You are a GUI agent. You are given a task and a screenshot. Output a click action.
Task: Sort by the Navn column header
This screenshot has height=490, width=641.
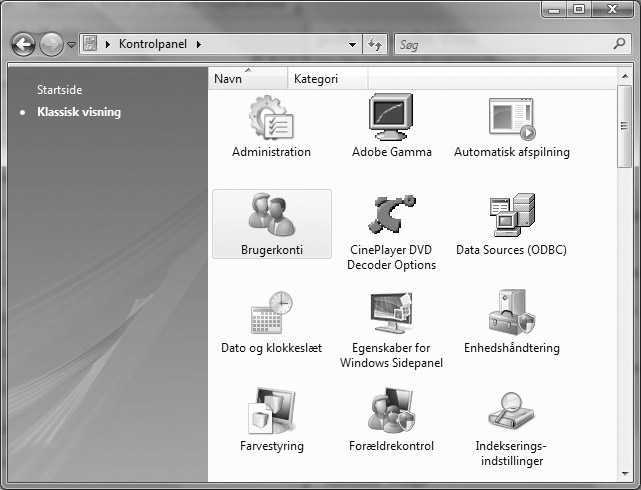pyautogui.click(x=248, y=78)
